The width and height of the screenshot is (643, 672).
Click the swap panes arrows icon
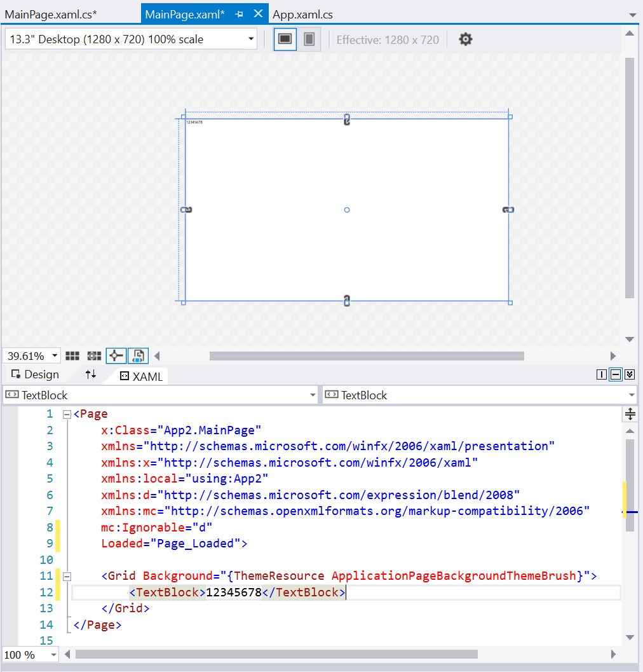[90, 374]
